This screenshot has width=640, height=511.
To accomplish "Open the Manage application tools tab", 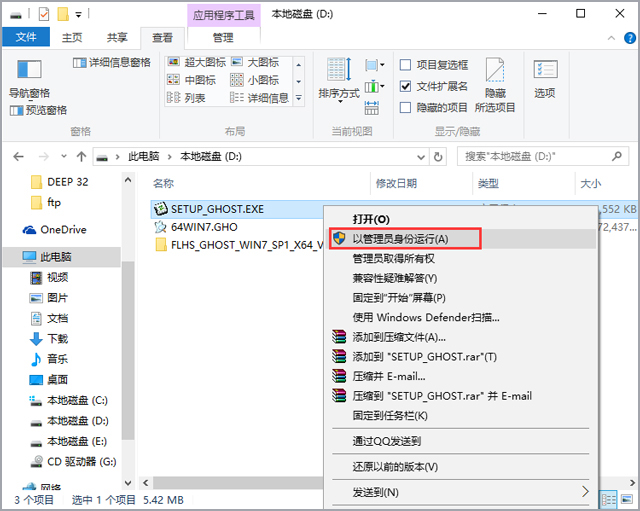I will (223, 38).
